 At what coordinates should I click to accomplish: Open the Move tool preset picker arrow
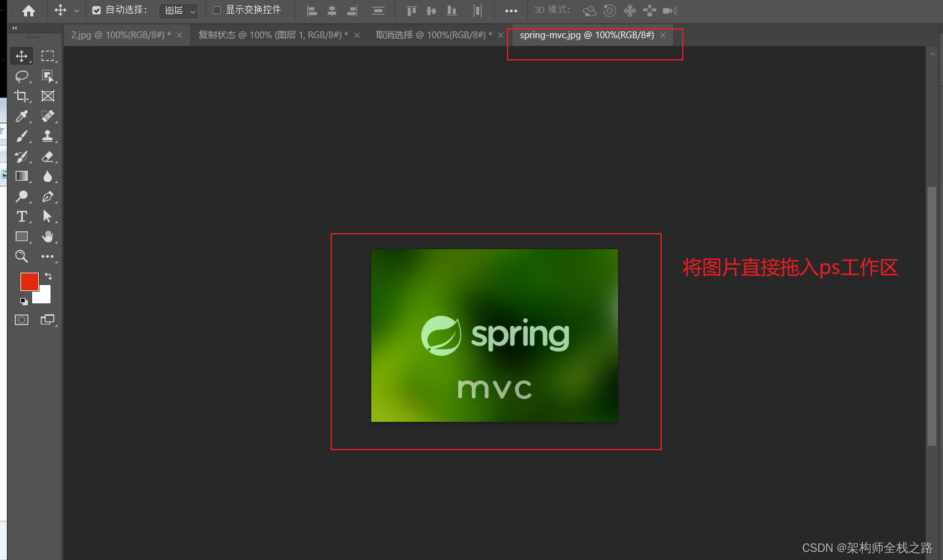click(76, 10)
